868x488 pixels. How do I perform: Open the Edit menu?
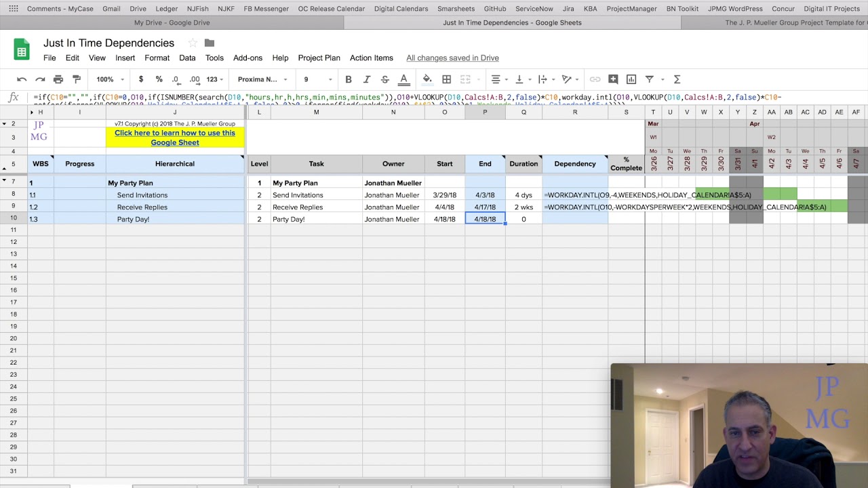[x=73, y=58]
